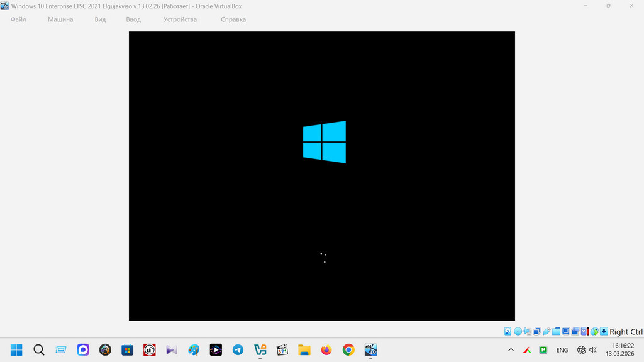The width and height of the screenshot is (644, 362).
Task: Open Media Player Classic 321 icon
Action: point(282,349)
